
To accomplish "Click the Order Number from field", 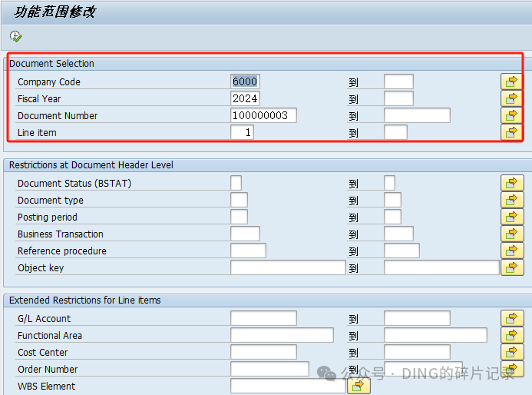I will (269, 369).
